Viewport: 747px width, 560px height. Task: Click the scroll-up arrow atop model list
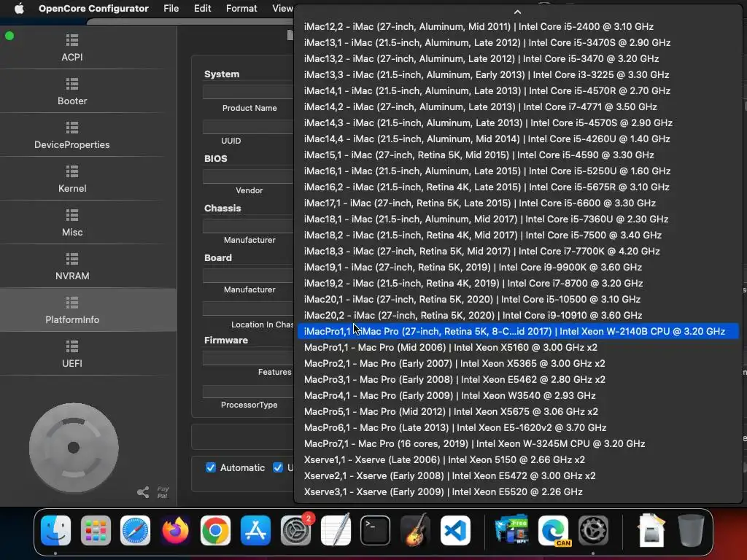coord(517,12)
